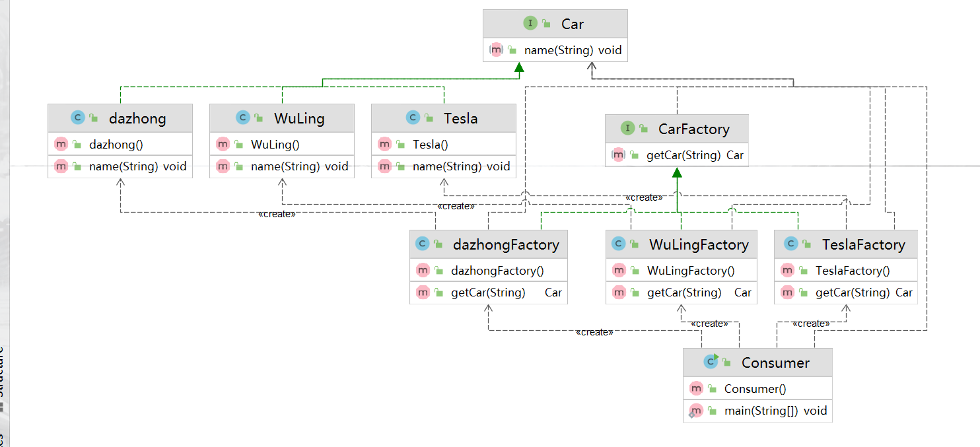Select the dazhong class icon
Screen dimensions: 980x447
pos(77,118)
